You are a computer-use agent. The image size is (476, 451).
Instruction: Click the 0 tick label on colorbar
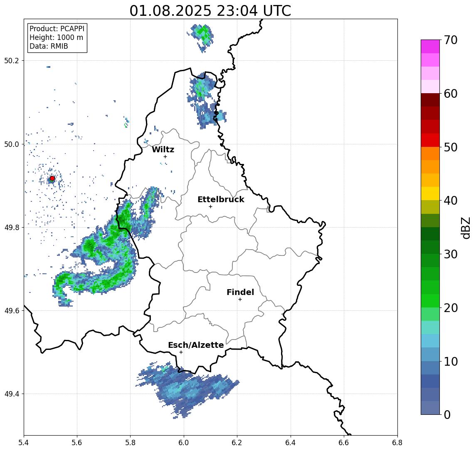447,415
